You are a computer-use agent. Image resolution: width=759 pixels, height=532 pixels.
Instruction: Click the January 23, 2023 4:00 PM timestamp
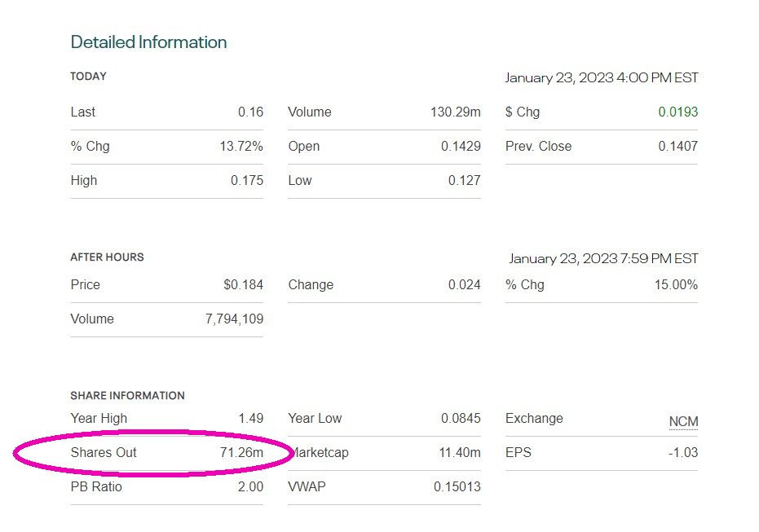[601, 78]
